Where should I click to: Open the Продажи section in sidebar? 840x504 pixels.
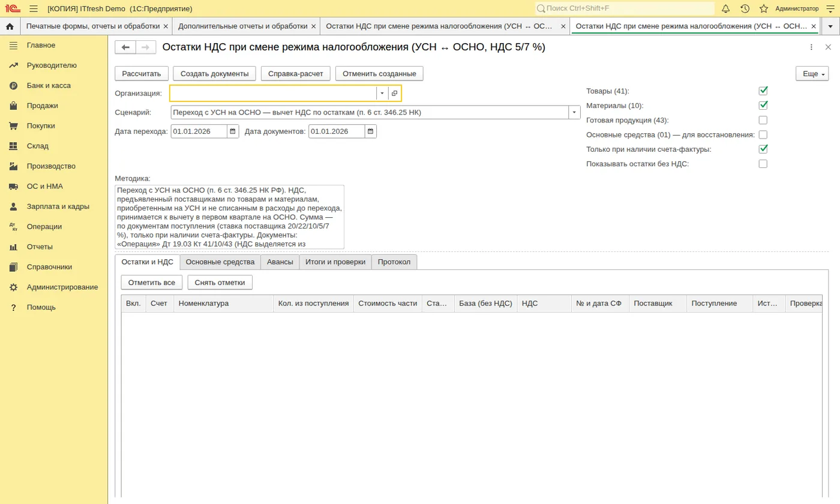point(43,106)
